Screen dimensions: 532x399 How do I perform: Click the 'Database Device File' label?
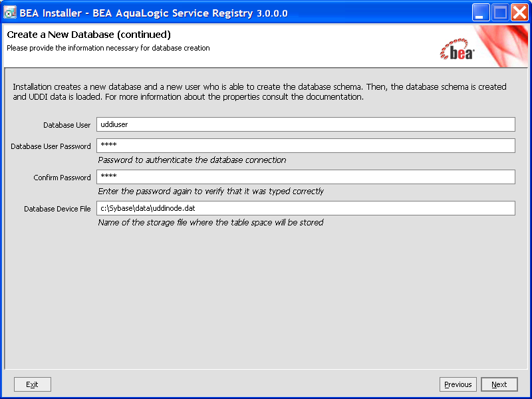tap(57, 209)
